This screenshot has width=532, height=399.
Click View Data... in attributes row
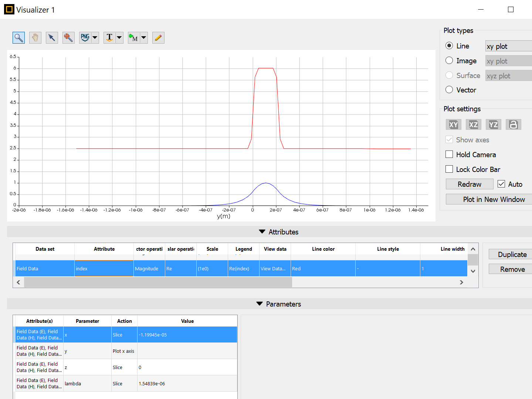pos(275,268)
